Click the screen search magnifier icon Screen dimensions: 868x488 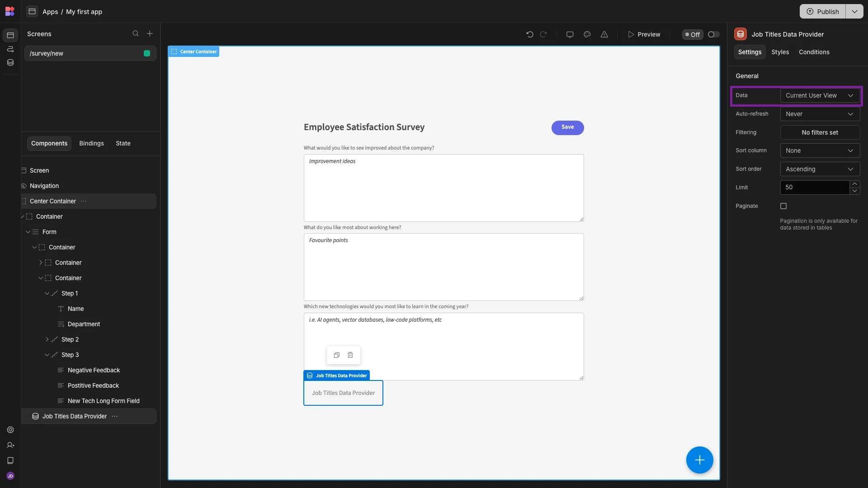pyautogui.click(x=136, y=34)
